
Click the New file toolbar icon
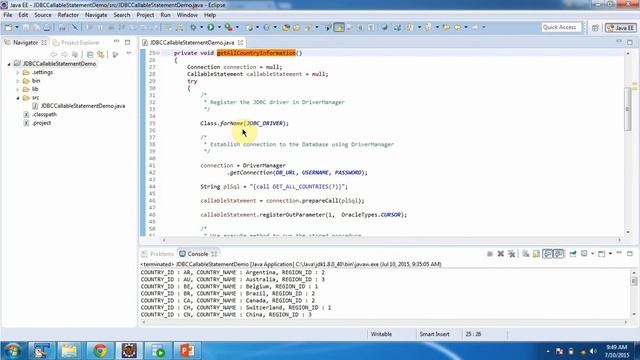8,27
